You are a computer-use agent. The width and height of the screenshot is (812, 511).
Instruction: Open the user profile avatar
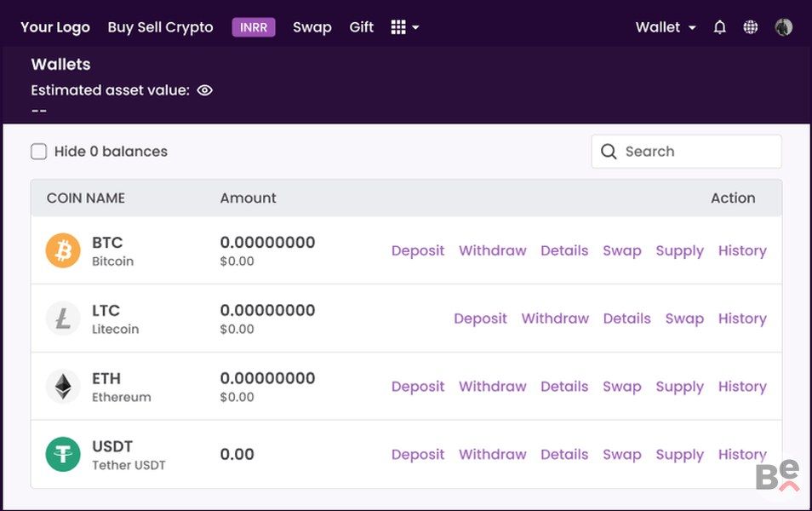click(x=783, y=27)
